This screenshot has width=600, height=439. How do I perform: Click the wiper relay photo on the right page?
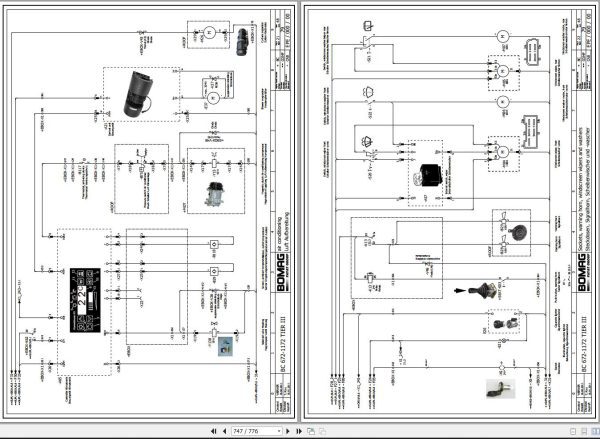click(431, 175)
